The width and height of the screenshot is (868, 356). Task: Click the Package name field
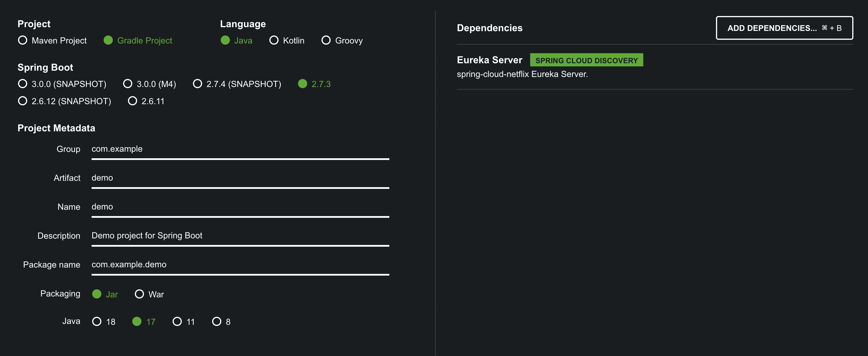pos(240,265)
